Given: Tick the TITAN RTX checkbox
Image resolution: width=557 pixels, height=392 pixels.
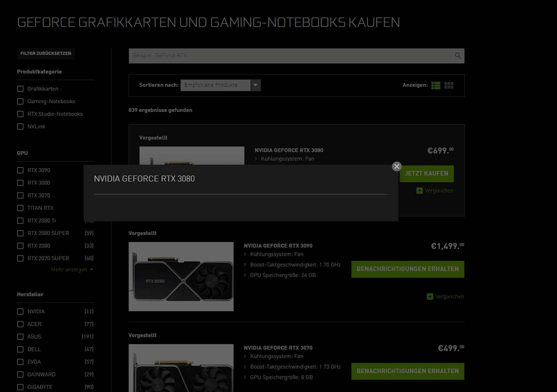Looking at the screenshot, I should (x=20, y=208).
